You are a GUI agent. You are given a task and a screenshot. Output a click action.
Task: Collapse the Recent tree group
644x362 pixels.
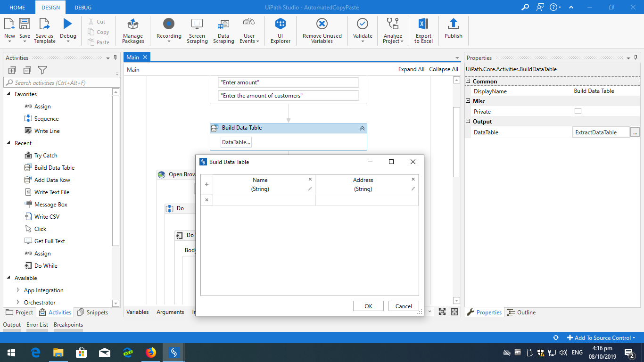8,143
